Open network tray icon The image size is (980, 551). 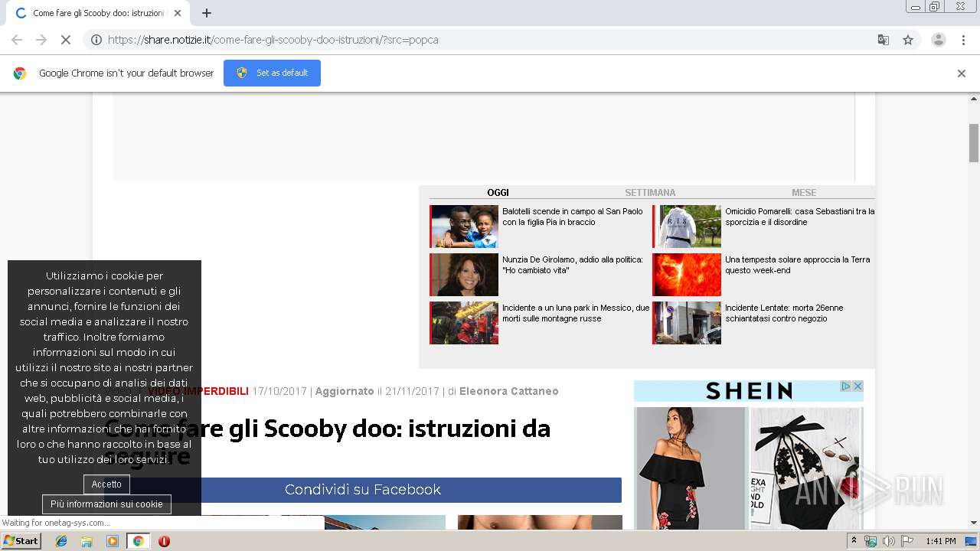point(871,541)
